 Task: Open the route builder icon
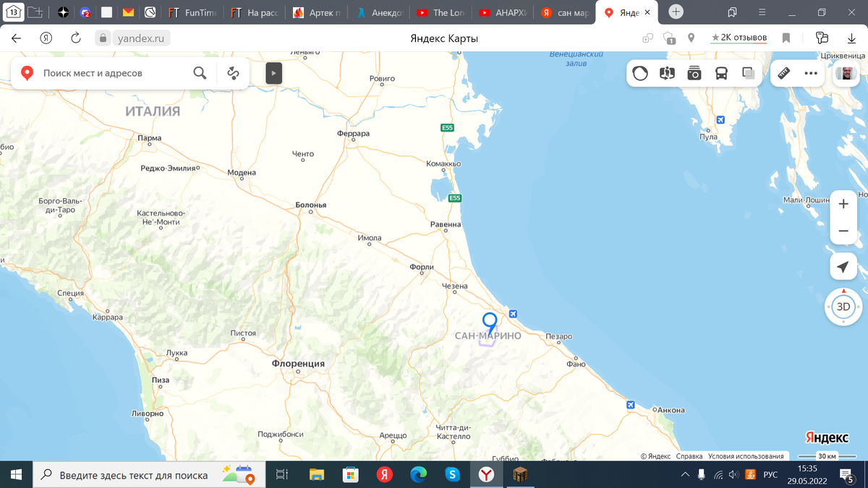233,73
